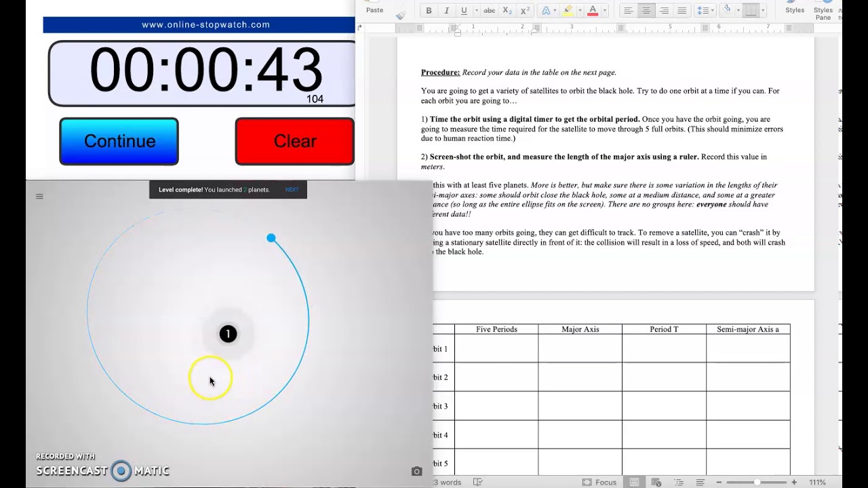The height and width of the screenshot is (488, 868).
Task: Apply yellow text highlight color
Action: [x=568, y=11]
